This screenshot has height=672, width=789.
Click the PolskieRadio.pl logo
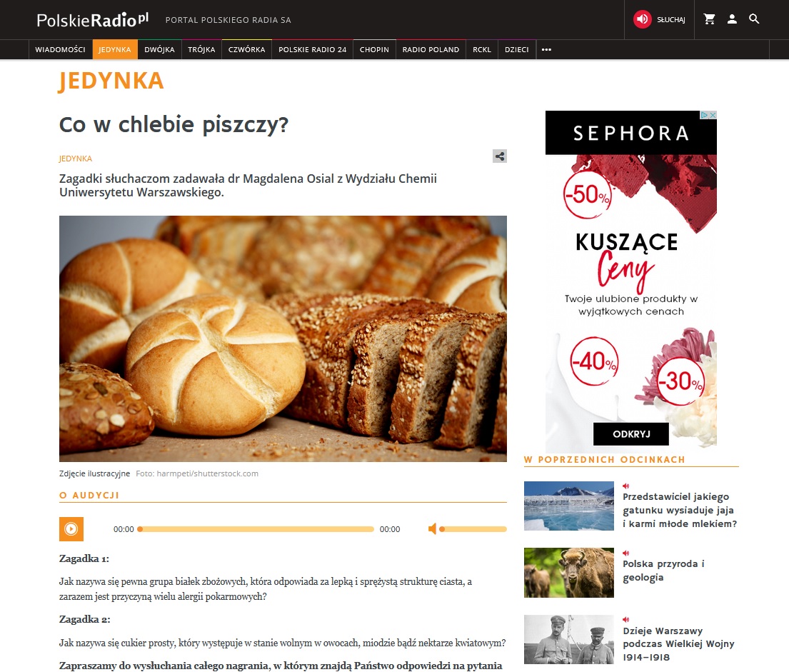pyautogui.click(x=93, y=19)
